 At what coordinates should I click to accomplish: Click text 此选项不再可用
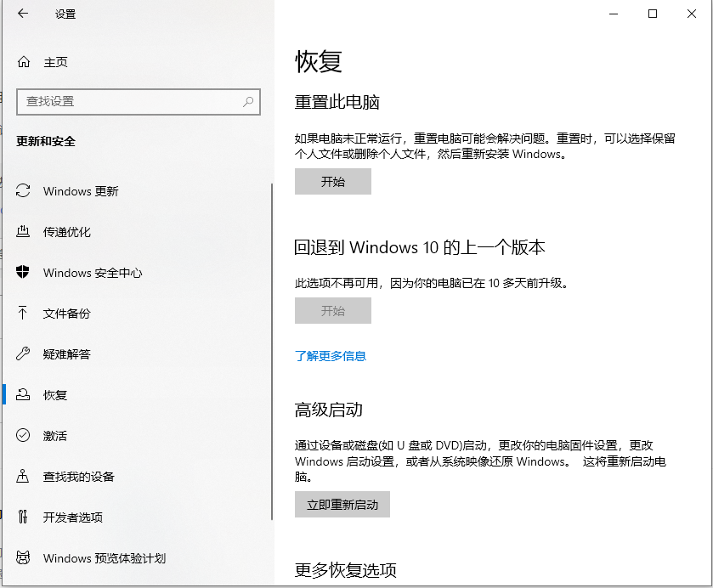337,283
